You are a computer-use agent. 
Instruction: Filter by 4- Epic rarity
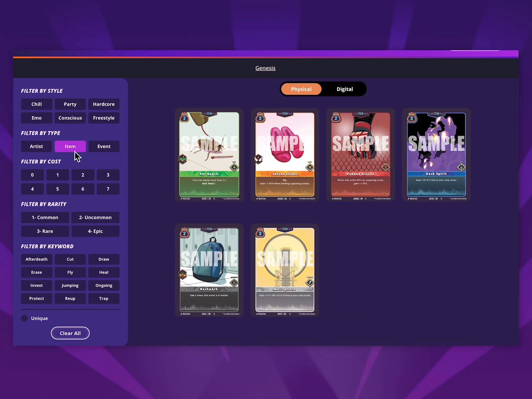tap(95, 231)
